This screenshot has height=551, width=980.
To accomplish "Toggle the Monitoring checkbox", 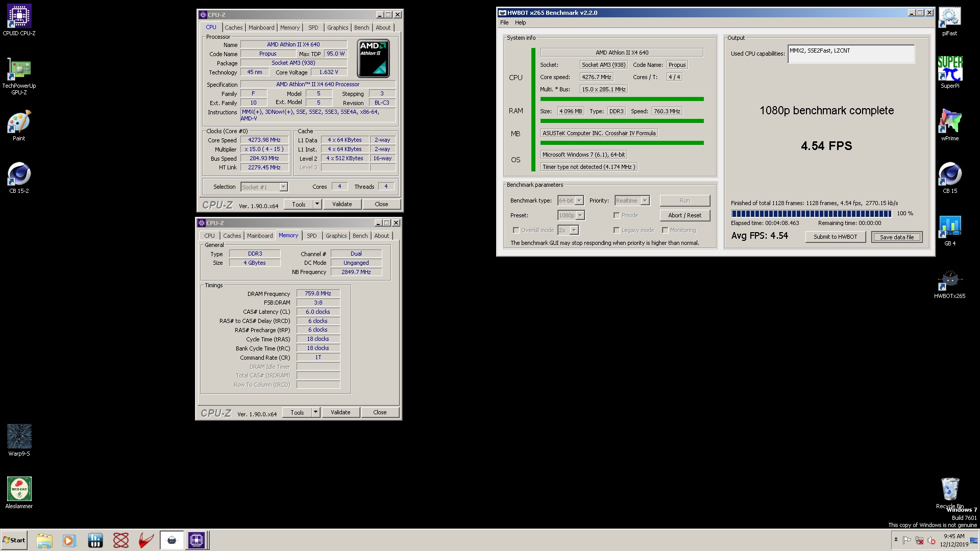I will [x=665, y=230].
